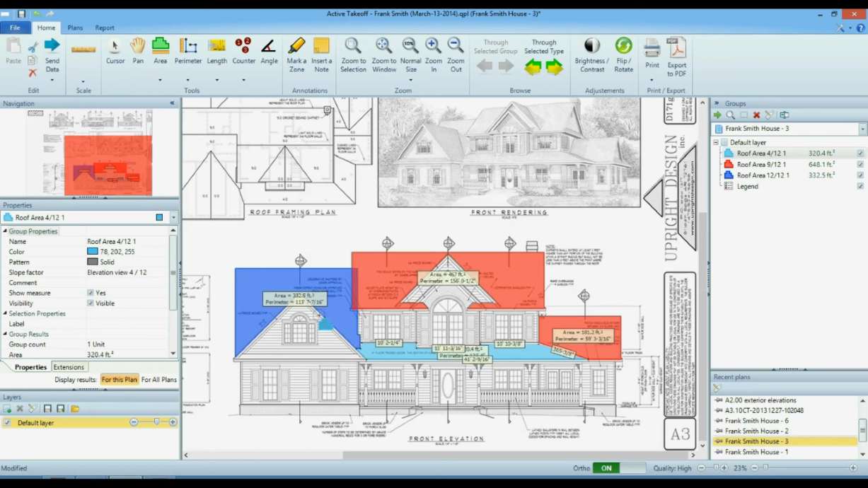Delete group with red X in Groups toolbar
The image size is (868, 488).
click(756, 115)
